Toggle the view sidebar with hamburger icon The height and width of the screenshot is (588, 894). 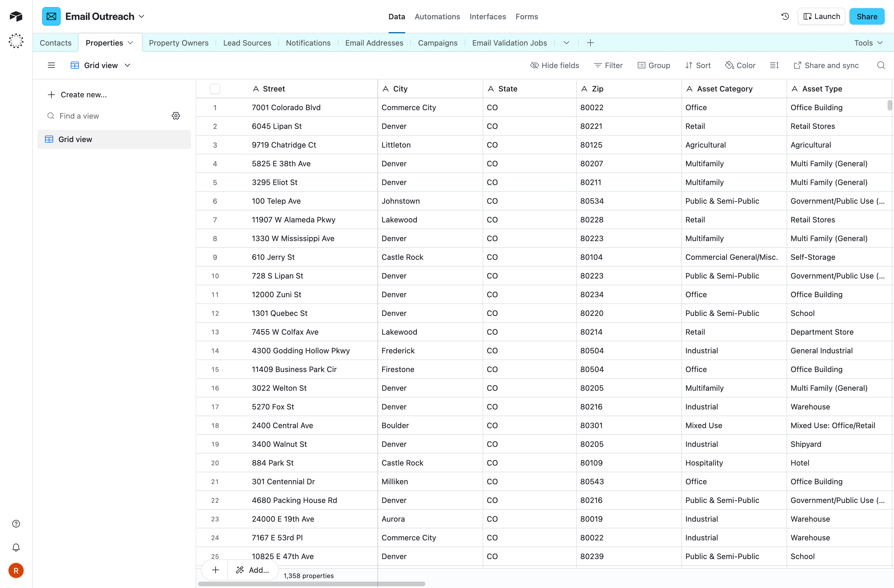tap(51, 65)
